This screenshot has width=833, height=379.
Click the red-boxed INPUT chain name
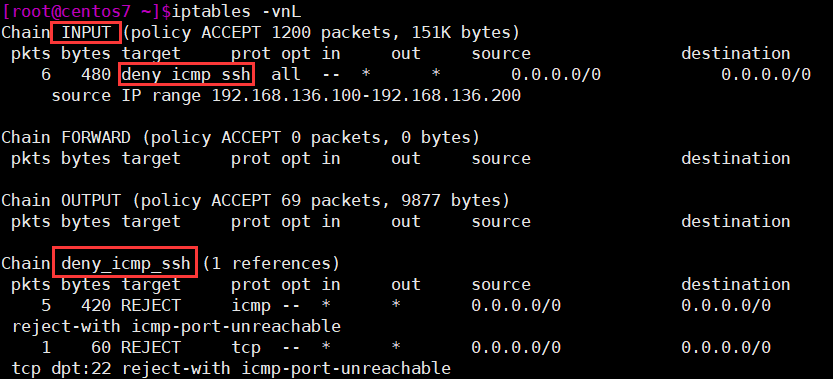click(x=86, y=33)
